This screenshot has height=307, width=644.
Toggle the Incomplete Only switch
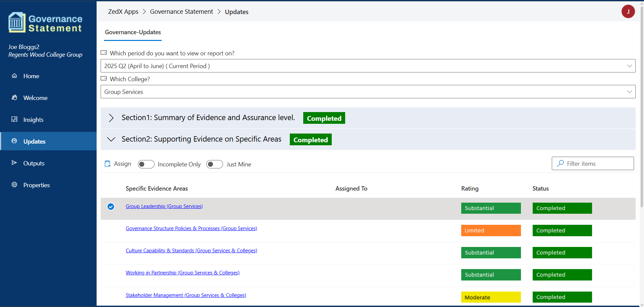tap(146, 164)
